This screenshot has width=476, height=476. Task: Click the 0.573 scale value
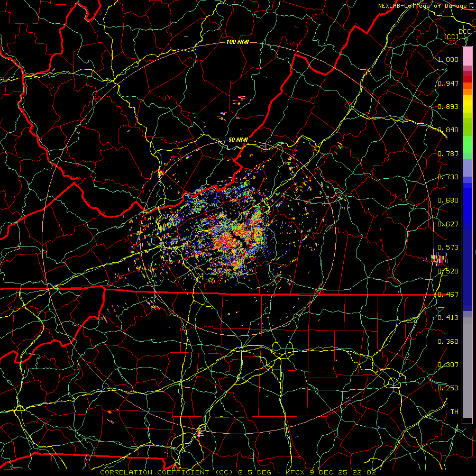click(448, 248)
